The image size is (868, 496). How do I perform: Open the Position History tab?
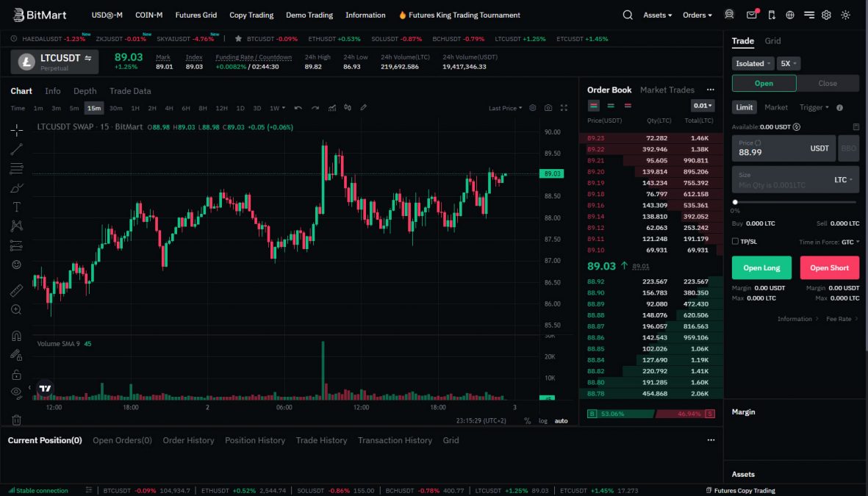tap(254, 440)
